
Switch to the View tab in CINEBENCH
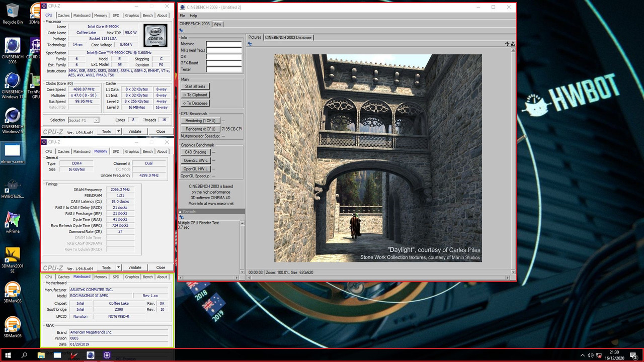pyautogui.click(x=217, y=24)
